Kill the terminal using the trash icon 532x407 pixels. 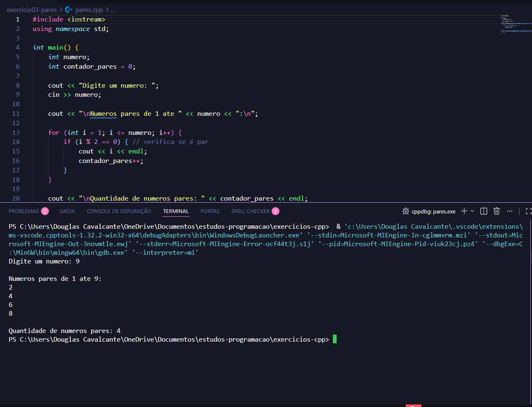click(497, 211)
